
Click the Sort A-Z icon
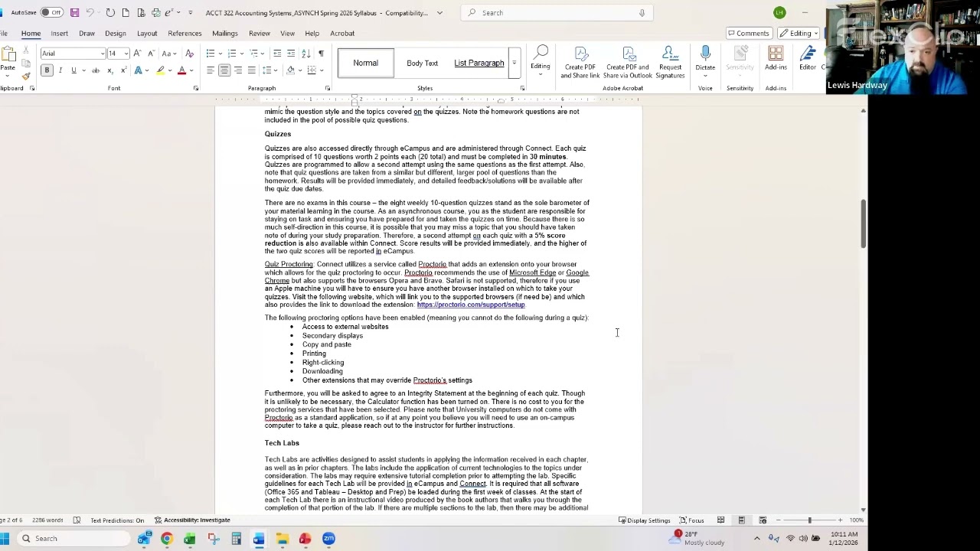tap(306, 54)
